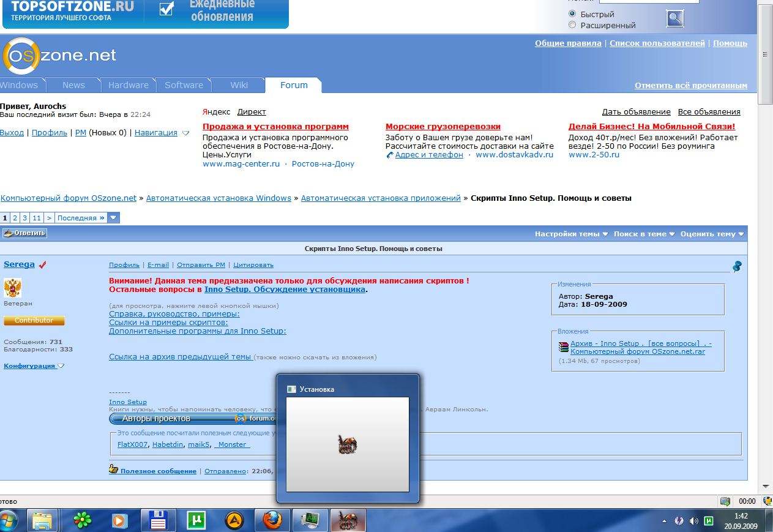
Task: Open the Hardware tab
Action: (129, 85)
